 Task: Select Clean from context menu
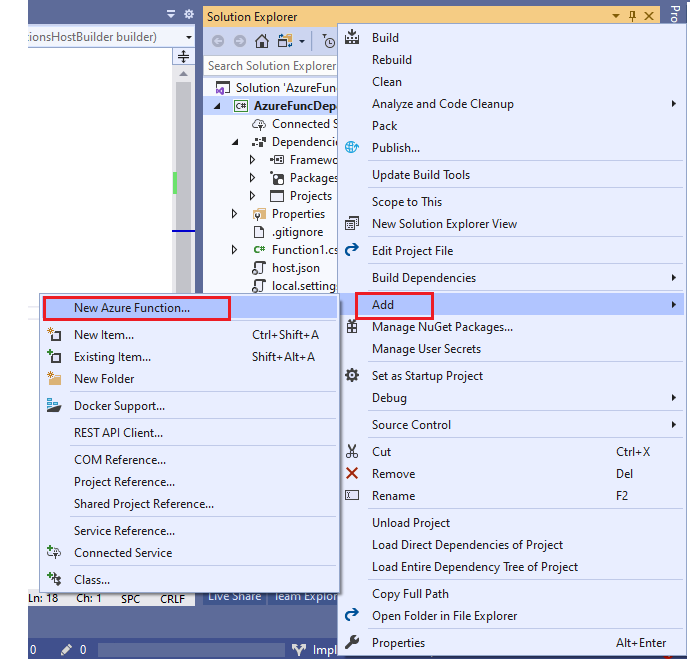click(512, 81)
